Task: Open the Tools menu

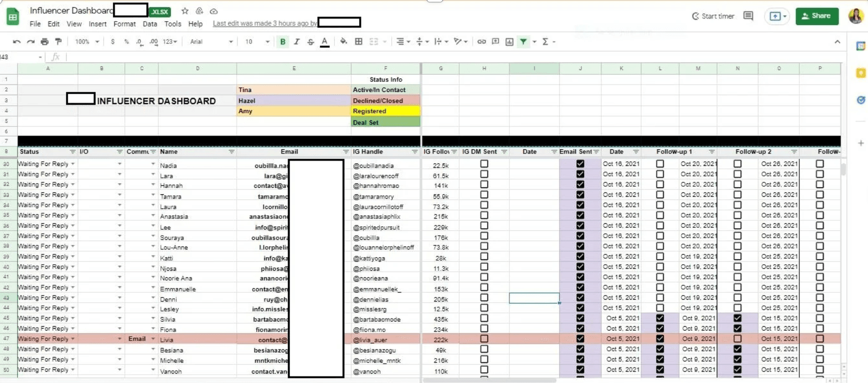Action: pyautogui.click(x=173, y=24)
